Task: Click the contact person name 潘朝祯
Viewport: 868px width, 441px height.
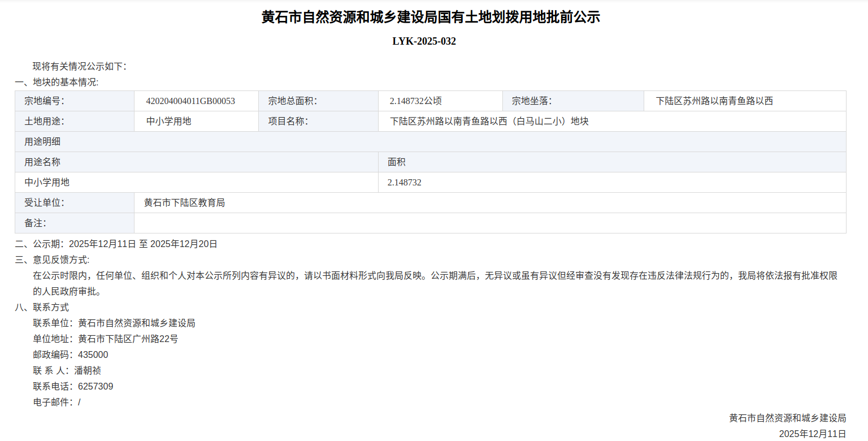Action: pos(88,371)
